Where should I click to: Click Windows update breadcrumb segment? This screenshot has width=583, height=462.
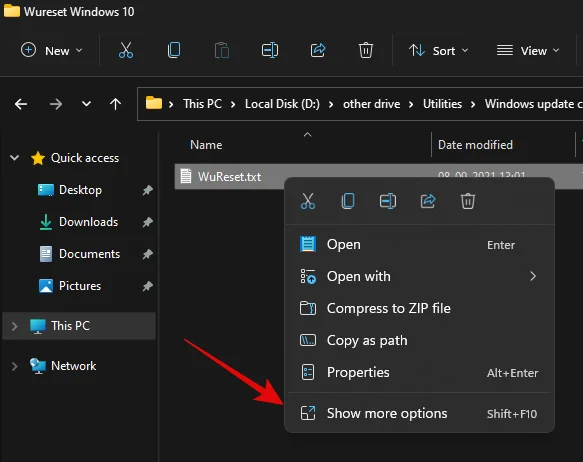pyautogui.click(x=534, y=104)
